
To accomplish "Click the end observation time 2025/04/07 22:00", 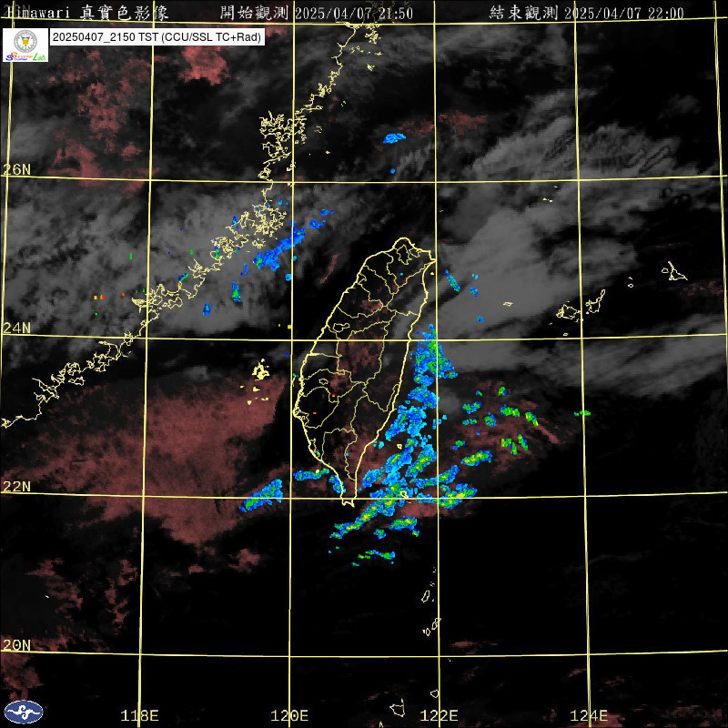I will pos(586,13).
